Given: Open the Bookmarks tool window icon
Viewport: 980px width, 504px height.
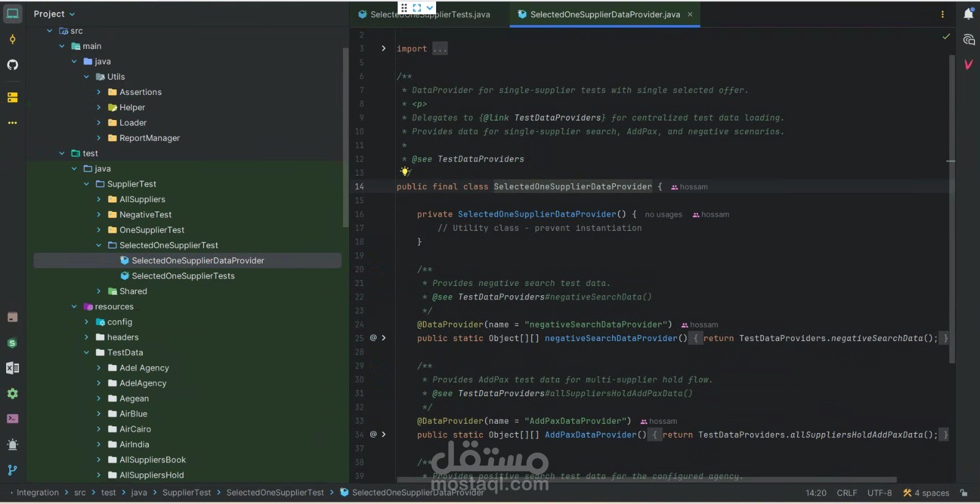Looking at the screenshot, I should [13, 317].
